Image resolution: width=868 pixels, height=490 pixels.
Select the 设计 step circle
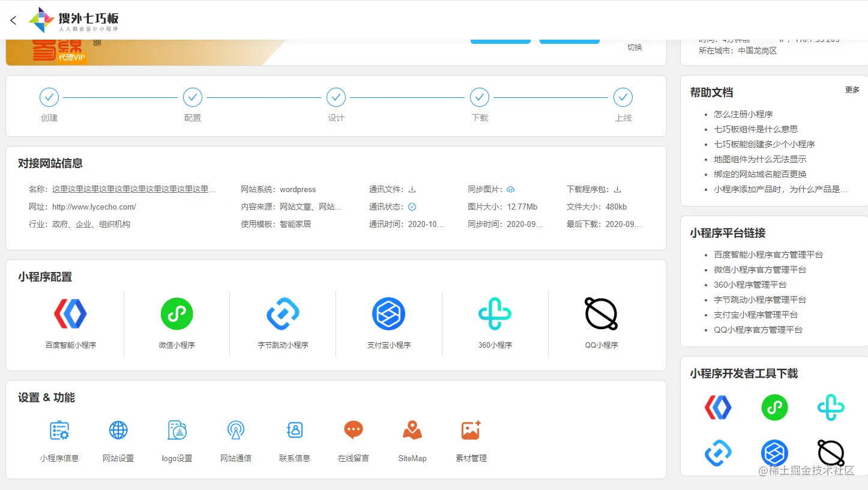(x=336, y=97)
